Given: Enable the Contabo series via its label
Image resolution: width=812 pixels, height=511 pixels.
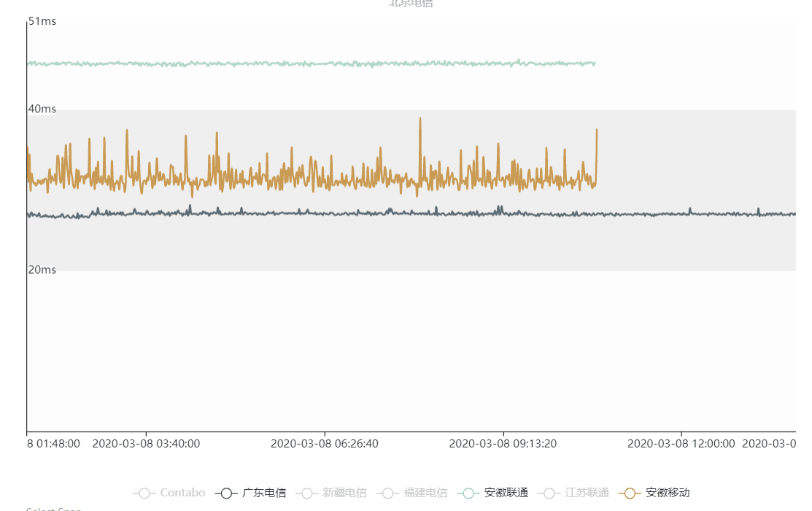Looking at the screenshot, I should tap(182, 493).
